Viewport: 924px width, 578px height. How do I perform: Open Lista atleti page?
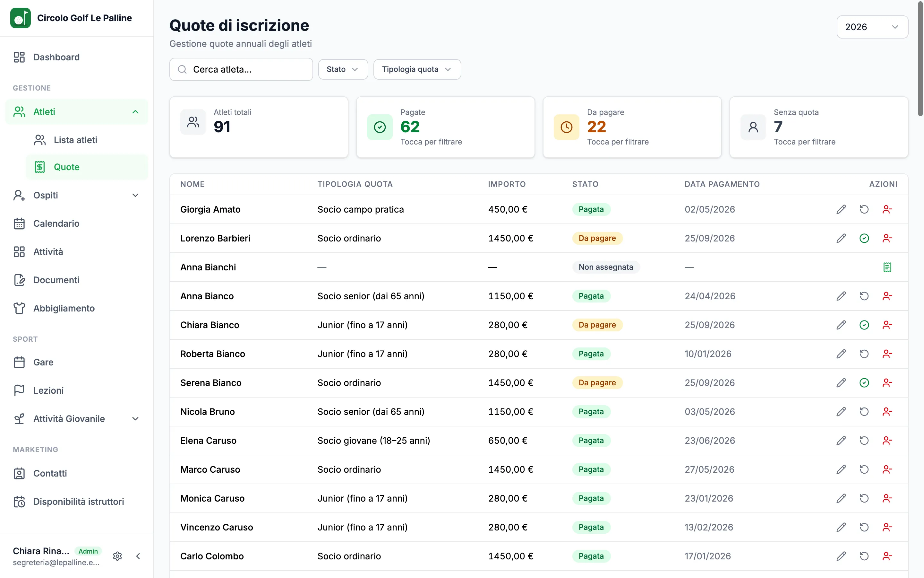[x=87, y=140]
